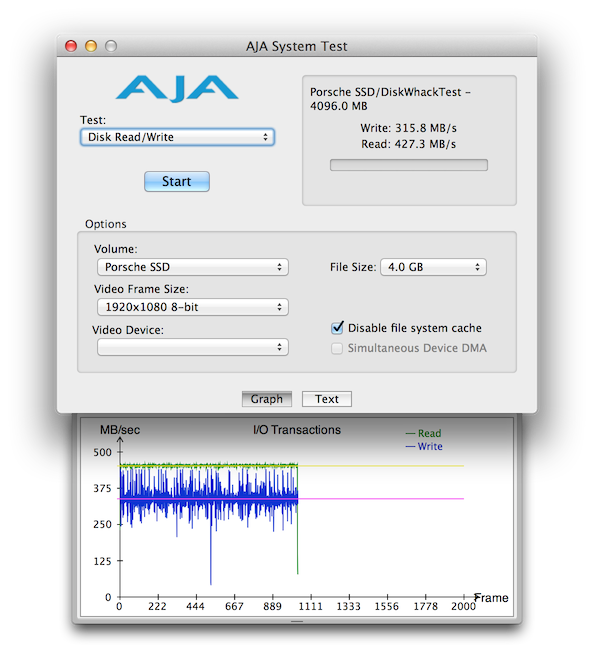Toggle Simultaneous Device DMA checkbox
The width and height of the screenshot is (594, 648).
[337, 348]
